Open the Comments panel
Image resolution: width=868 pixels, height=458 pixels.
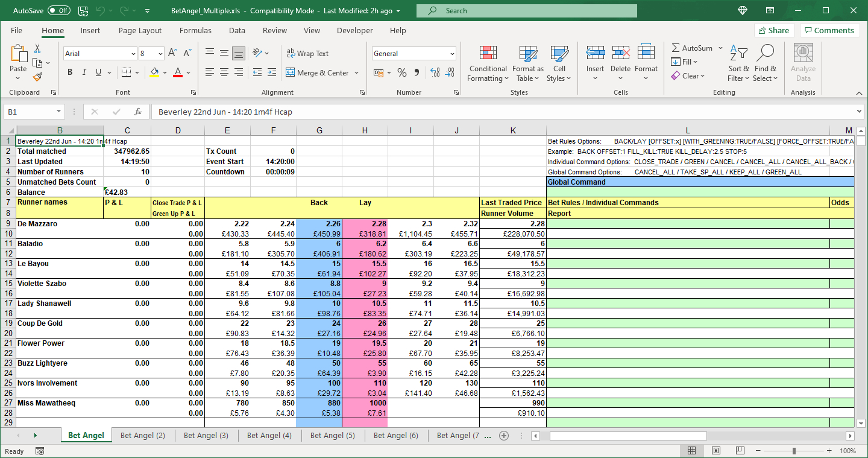(829, 30)
